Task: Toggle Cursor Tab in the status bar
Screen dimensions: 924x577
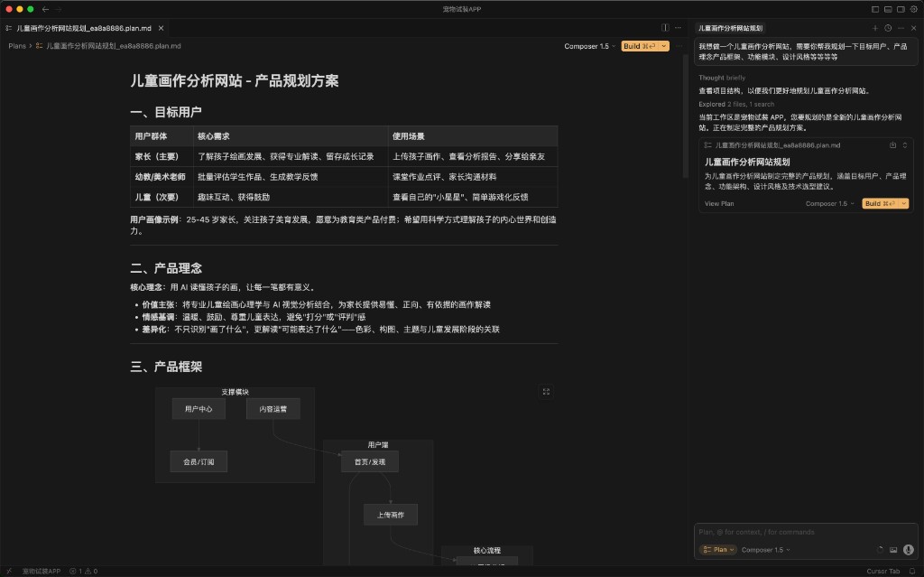Action: point(882,571)
